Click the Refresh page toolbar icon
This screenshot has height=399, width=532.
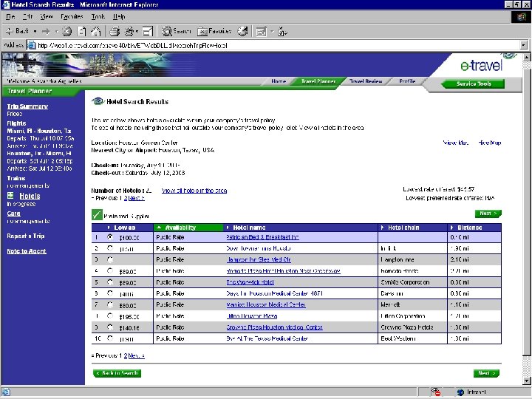[81, 32]
